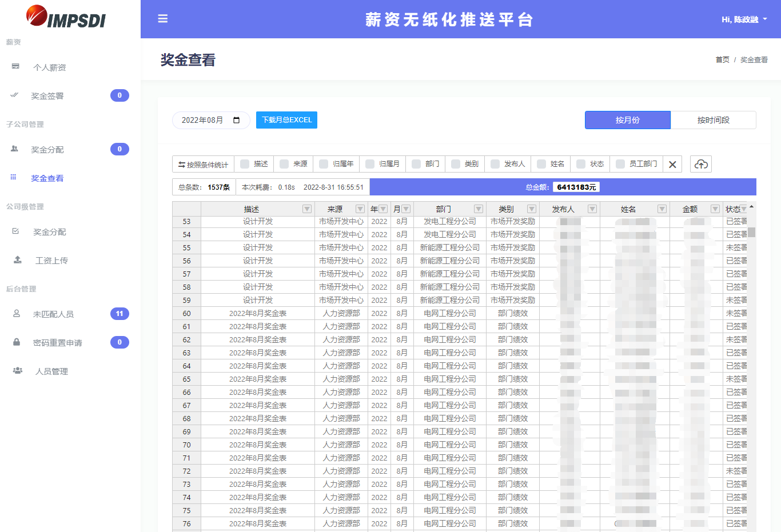The image size is (781, 532).
Task: Toggle the 来源 statistics checkbox
Action: [284, 164]
